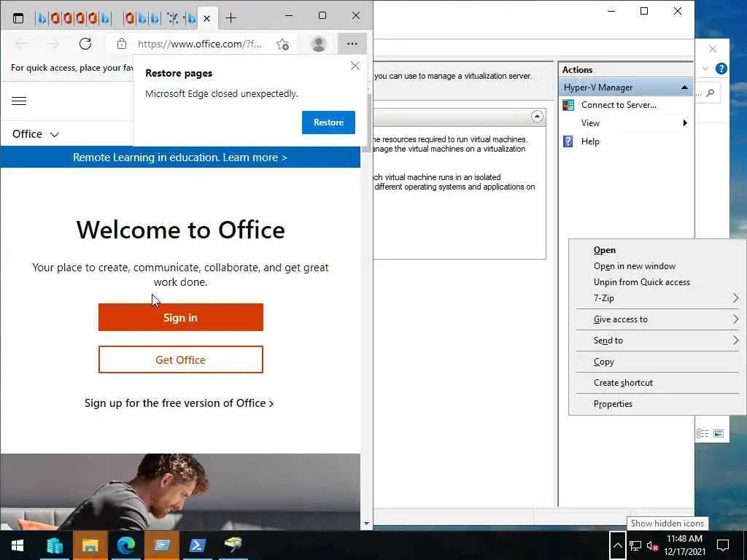
Task: Close the active Edge tab
Action: click(x=206, y=18)
